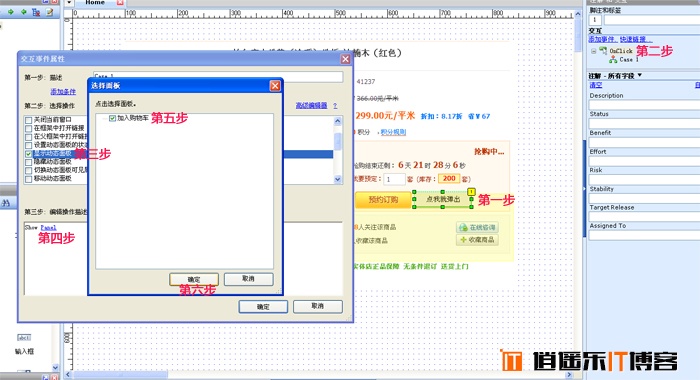Check the 在父框架中打开链接 action checkbox
Screen dimensions: 700x380
(29, 137)
